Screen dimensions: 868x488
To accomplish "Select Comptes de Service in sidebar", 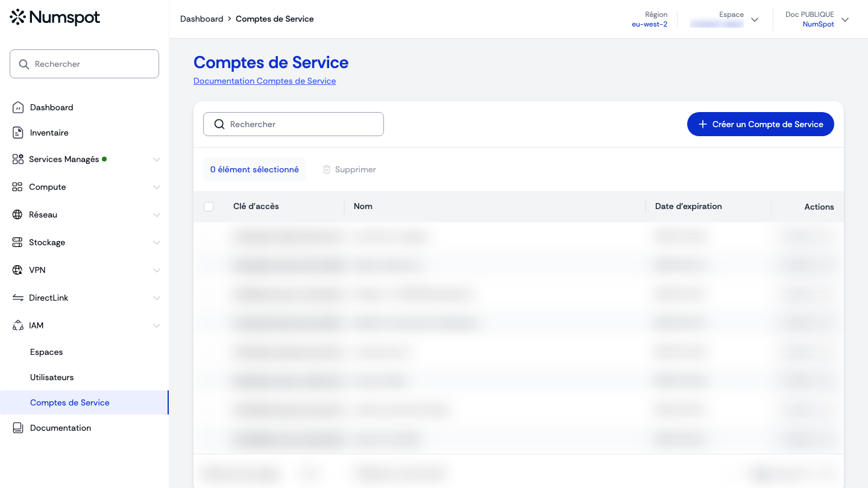I will pyautogui.click(x=84, y=402).
